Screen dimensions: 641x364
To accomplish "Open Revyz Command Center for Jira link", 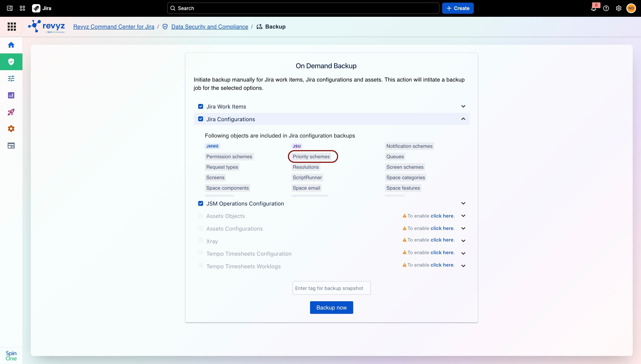I will (114, 27).
